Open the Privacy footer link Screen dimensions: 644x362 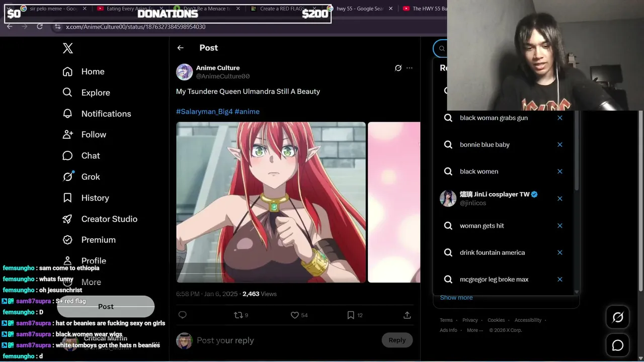470,320
